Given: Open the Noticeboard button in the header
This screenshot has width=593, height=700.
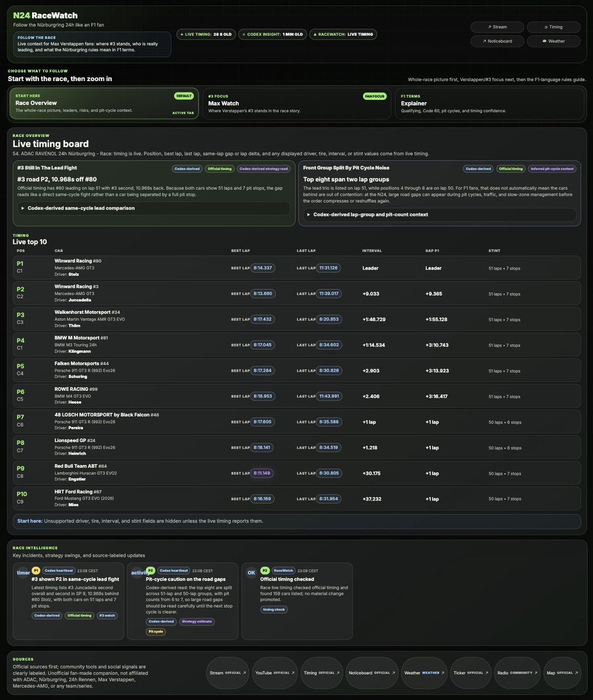Looking at the screenshot, I should coord(497,41).
